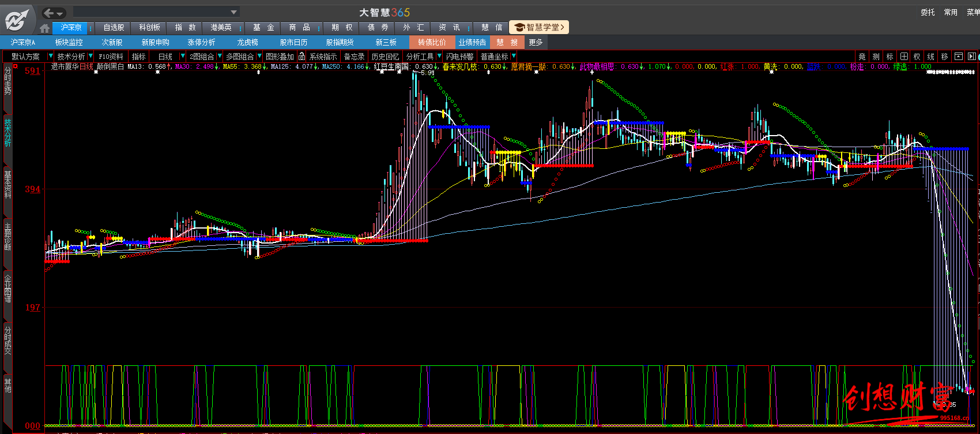Select the 沪深京 market tab

pyautogui.click(x=71, y=28)
